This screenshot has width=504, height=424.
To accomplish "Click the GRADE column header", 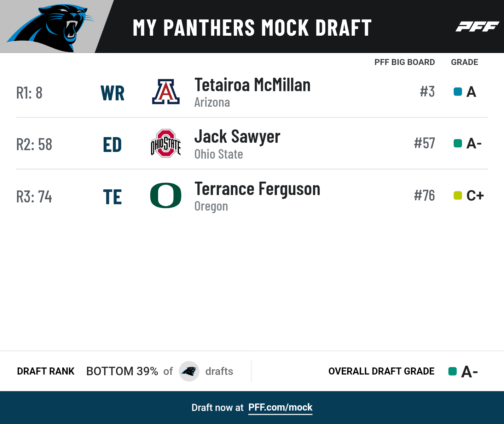I will [464, 62].
